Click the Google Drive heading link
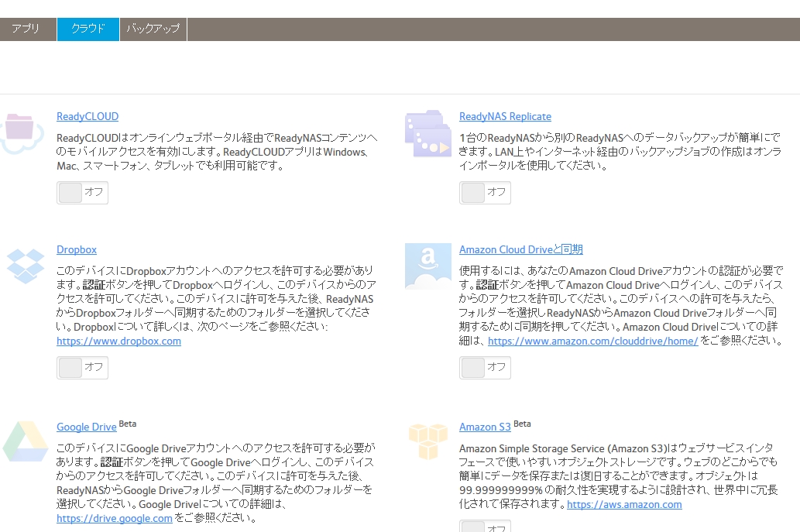 coord(86,427)
